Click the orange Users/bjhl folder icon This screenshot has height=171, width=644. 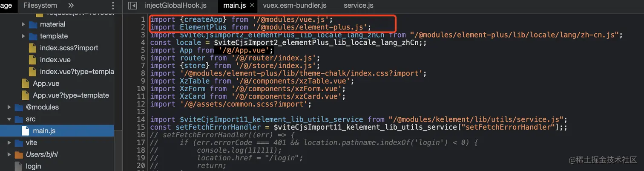click(x=18, y=154)
